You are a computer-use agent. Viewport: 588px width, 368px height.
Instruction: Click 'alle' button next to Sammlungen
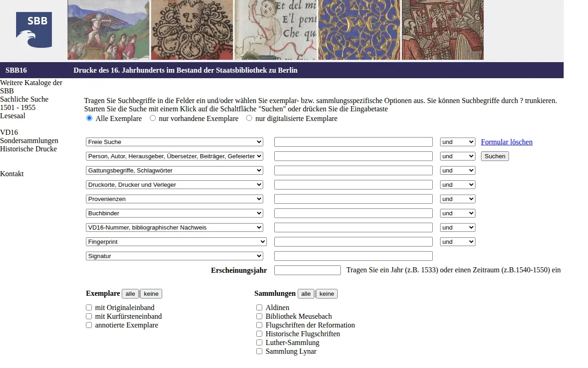pyautogui.click(x=306, y=293)
